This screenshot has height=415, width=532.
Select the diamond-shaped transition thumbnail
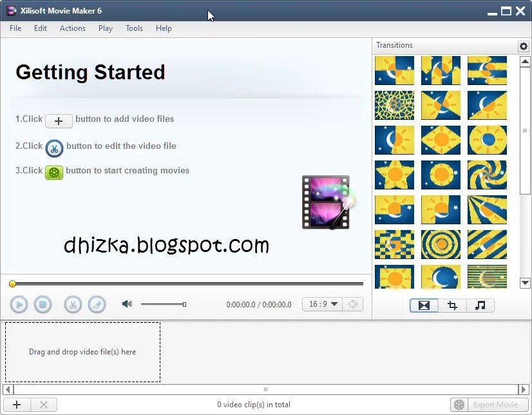(441, 140)
